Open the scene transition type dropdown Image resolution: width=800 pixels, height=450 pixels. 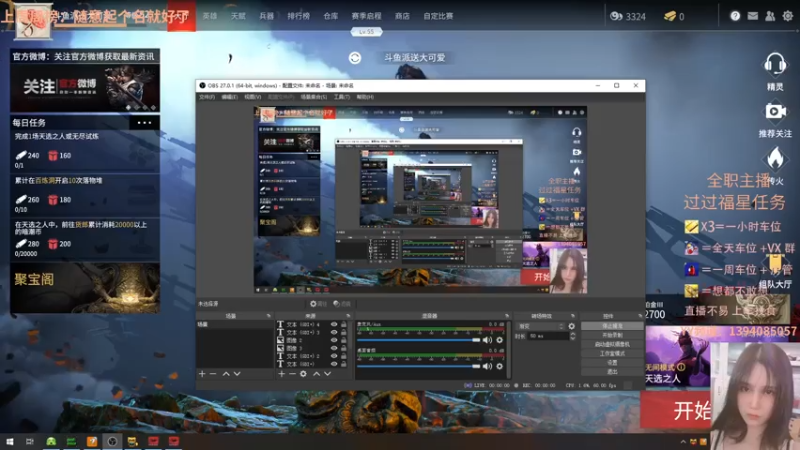540,326
